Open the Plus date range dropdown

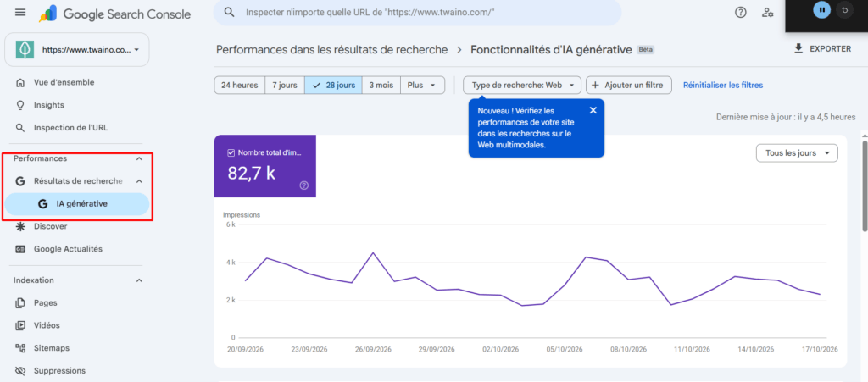click(x=422, y=86)
